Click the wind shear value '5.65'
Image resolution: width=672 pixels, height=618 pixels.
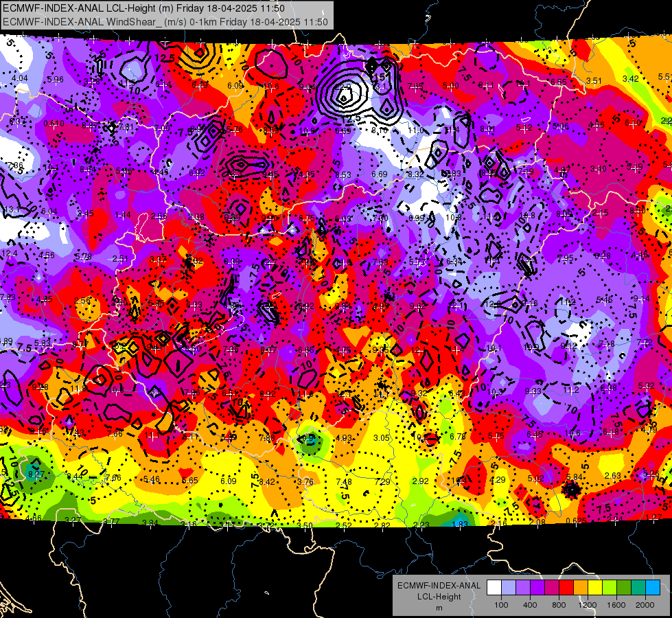pyautogui.click(x=190, y=481)
